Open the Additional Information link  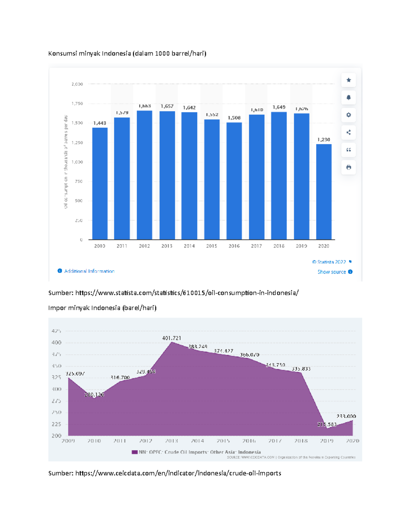[89, 271]
